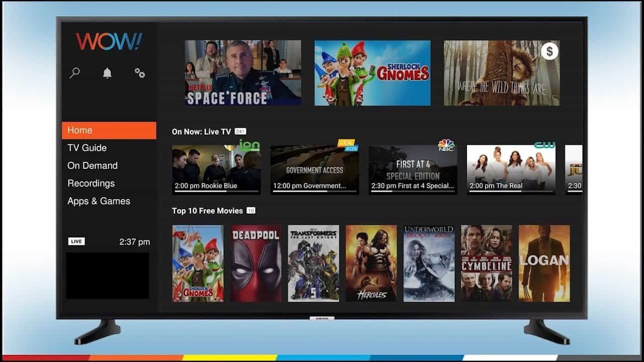This screenshot has height=362, width=644.
Task: Open Where the Wild Things Are banner
Action: click(502, 73)
